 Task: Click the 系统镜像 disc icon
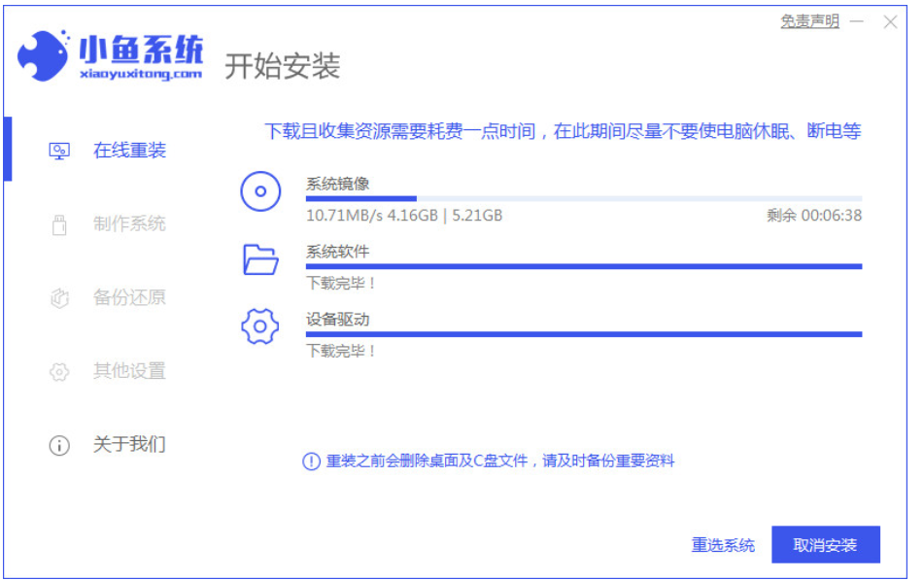[258, 190]
